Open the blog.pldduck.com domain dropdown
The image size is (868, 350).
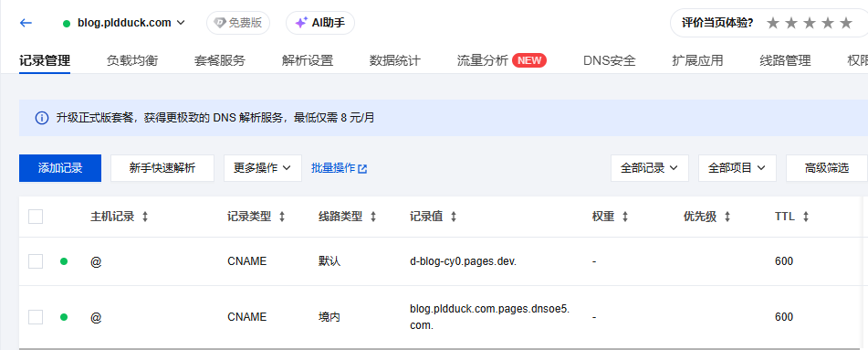[131, 23]
